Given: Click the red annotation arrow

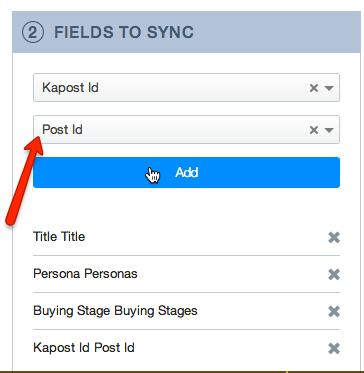Looking at the screenshot, I should pos(24,180).
